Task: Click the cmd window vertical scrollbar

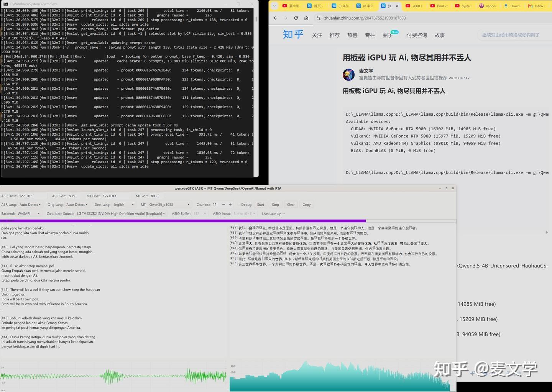Action: [x=256, y=19]
